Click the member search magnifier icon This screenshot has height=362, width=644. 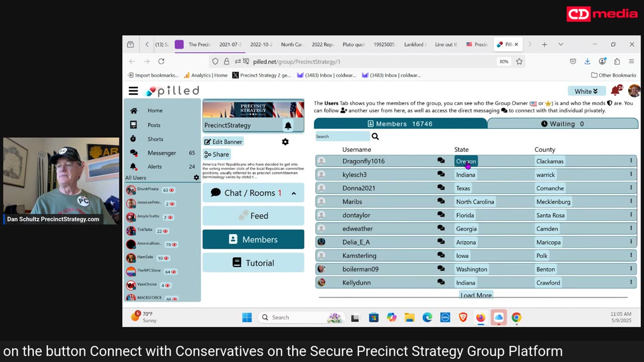[375, 136]
